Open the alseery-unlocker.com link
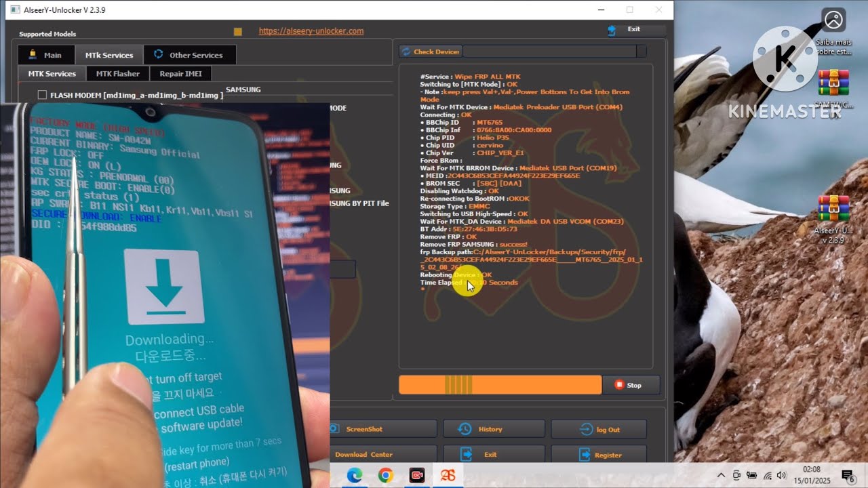Screen dimensions: 868x488 point(311,30)
